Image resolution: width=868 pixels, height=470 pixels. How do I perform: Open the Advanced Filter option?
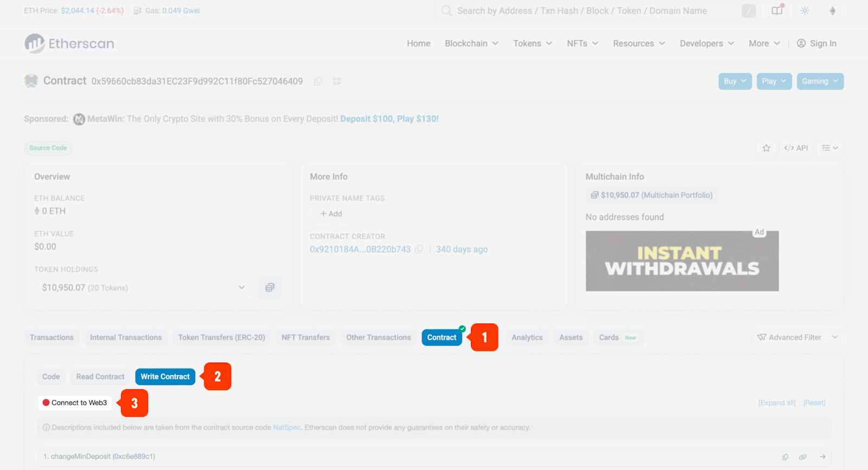[789, 338]
